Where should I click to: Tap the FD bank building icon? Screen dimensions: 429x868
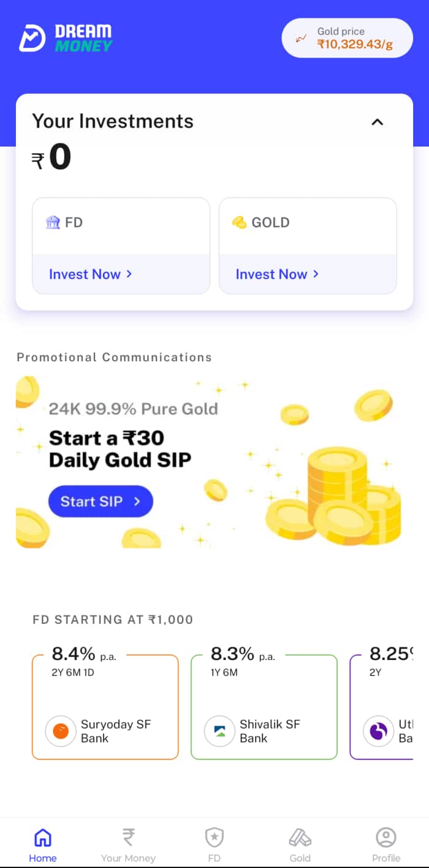53,222
